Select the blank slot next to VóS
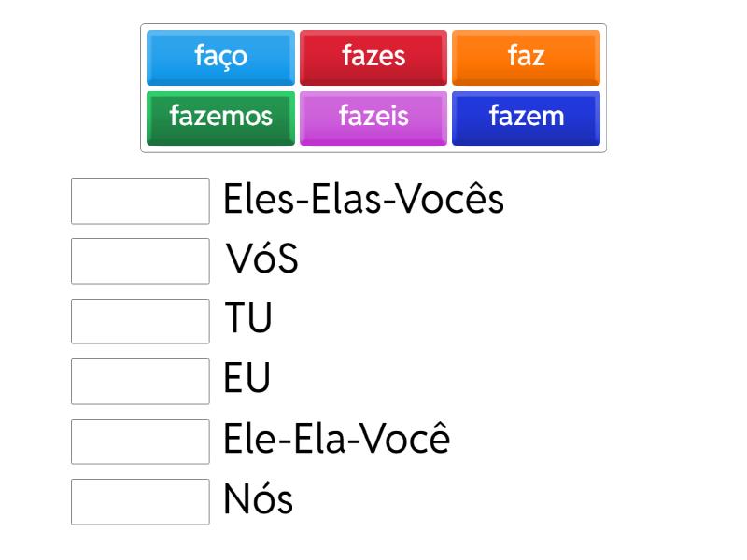The height and width of the screenshot is (560, 747). [x=140, y=260]
